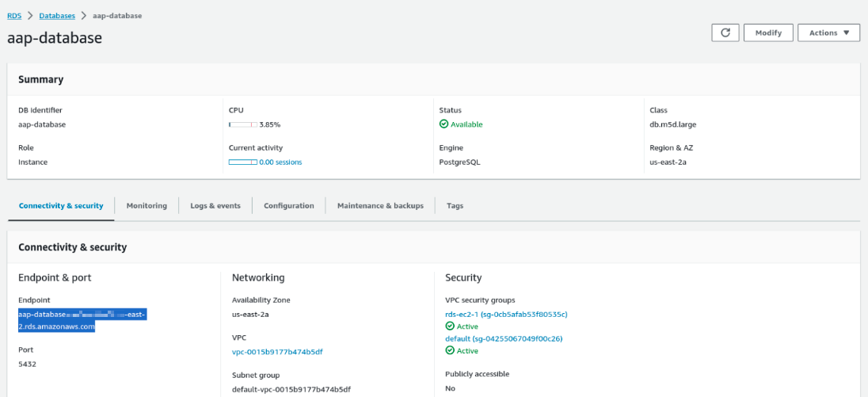Click the green Available status icon

[x=444, y=124]
